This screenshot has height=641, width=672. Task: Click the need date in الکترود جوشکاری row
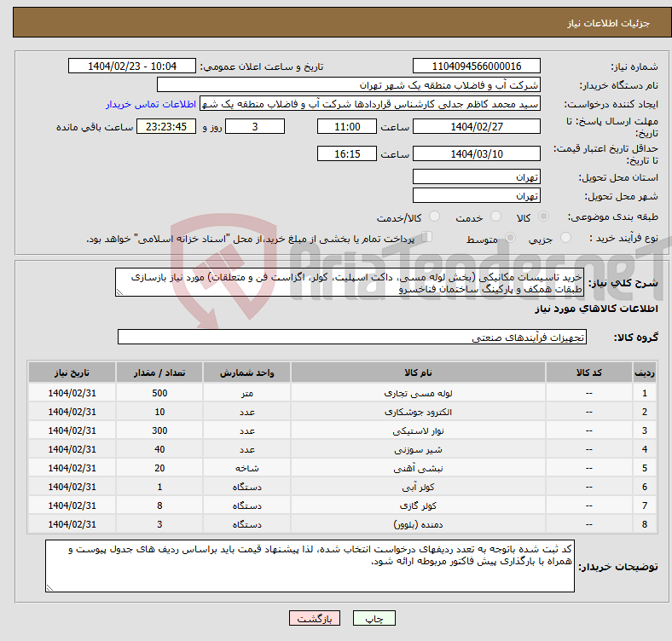pos(72,412)
